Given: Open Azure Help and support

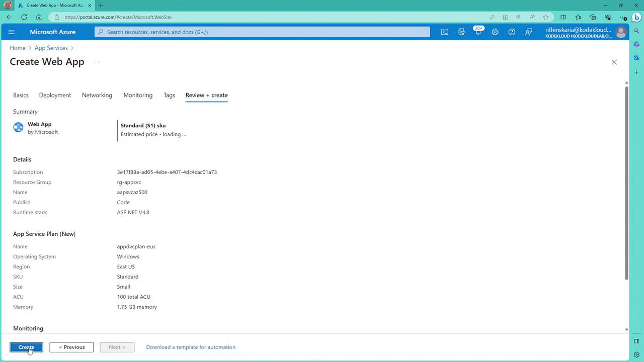Looking at the screenshot, I should (x=512, y=32).
